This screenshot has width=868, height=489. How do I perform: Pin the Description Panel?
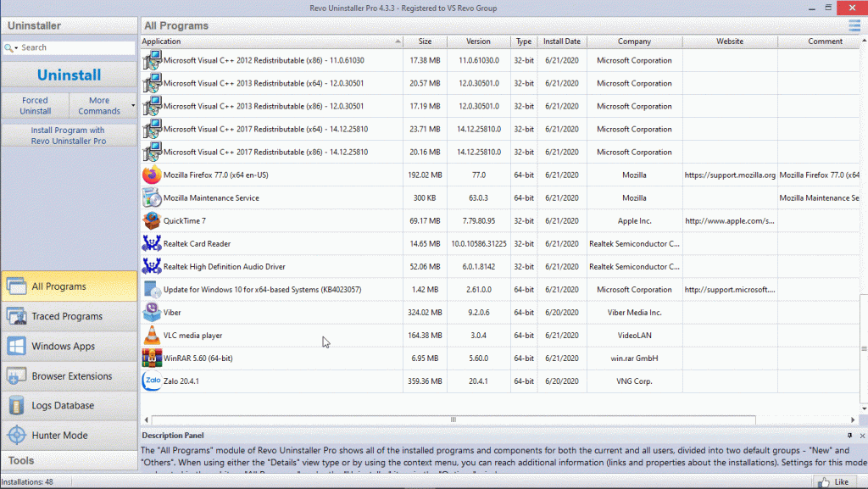[x=849, y=436]
